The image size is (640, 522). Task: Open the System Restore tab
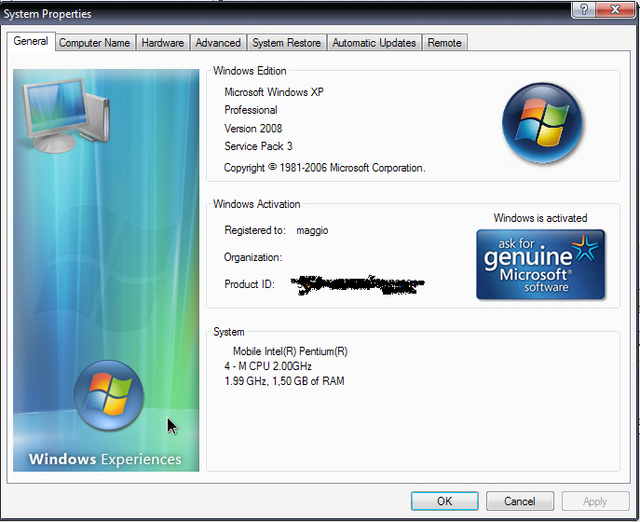coord(287,43)
